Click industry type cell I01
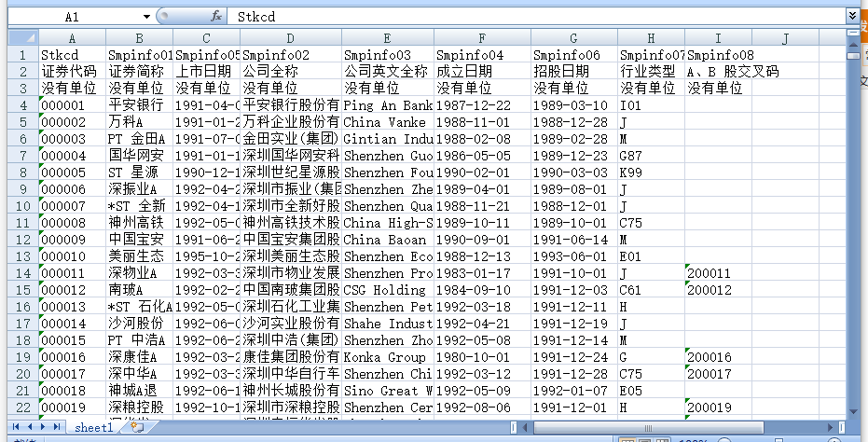The width and height of the screenshot is (868, 442). pyautogui.click(x=651, y=105)
